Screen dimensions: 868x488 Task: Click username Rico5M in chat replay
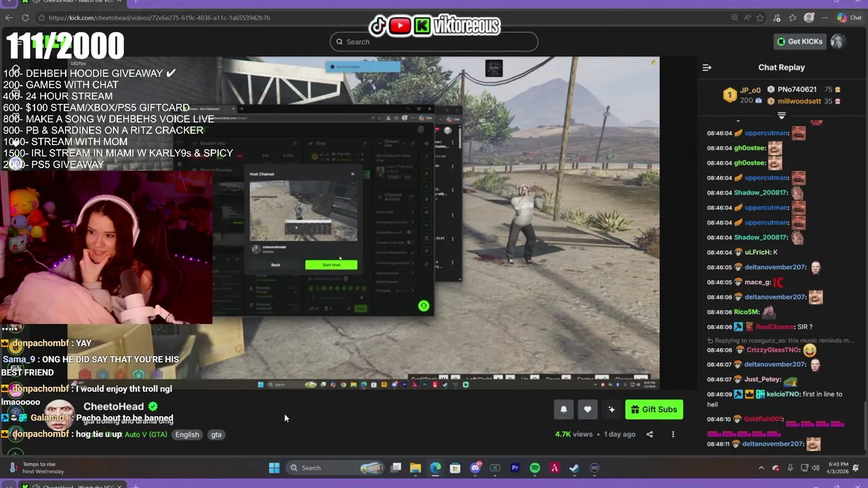click(745, 312)
